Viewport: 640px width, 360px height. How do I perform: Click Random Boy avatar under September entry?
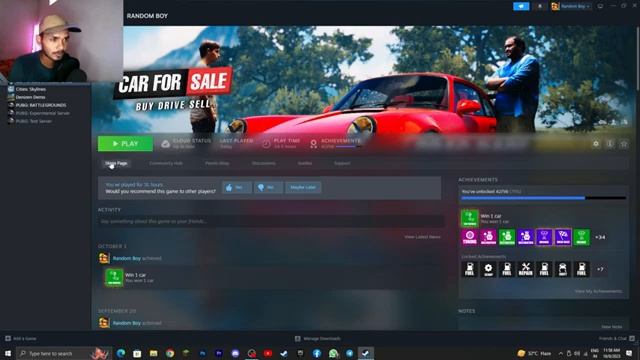click(104, 322)
